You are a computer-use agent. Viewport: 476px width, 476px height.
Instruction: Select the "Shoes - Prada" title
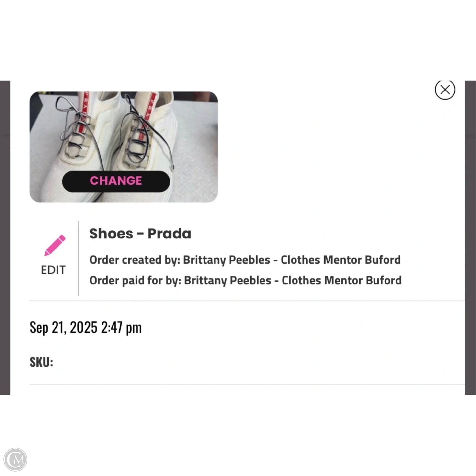(140, 234)
